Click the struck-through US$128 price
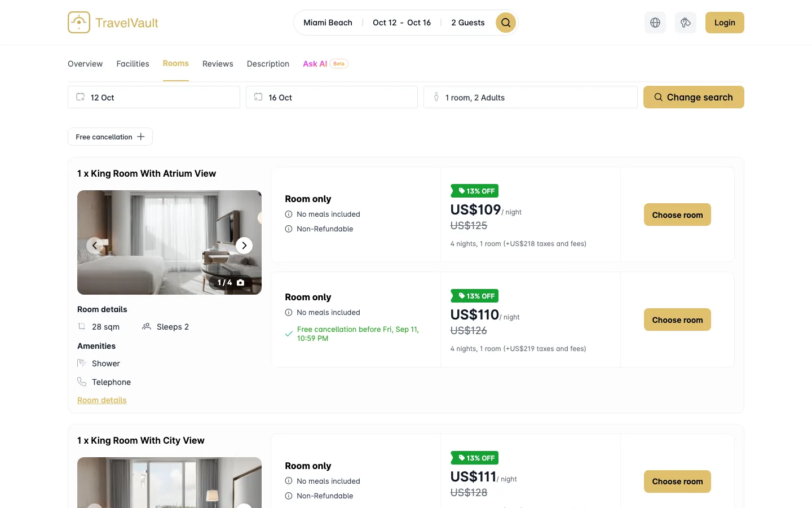Image resolution: width=812 pixels, height=508 pixels. [x=469, y=492]
